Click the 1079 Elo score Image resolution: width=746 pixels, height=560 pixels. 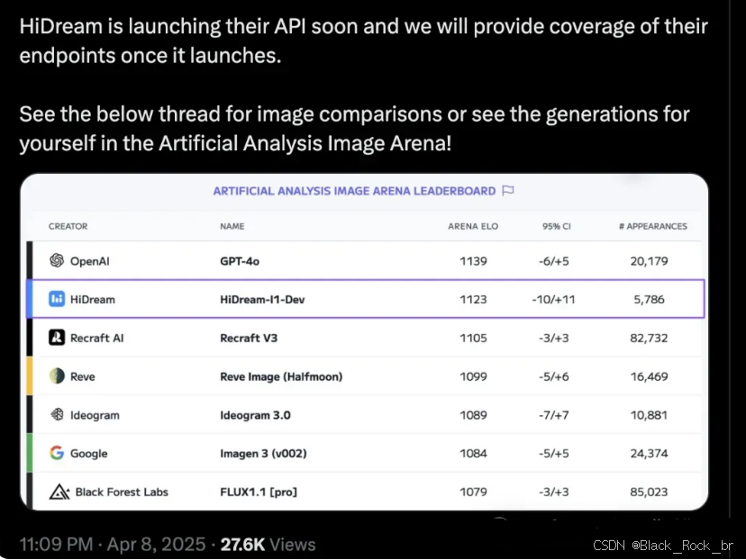tap(473, 492)
